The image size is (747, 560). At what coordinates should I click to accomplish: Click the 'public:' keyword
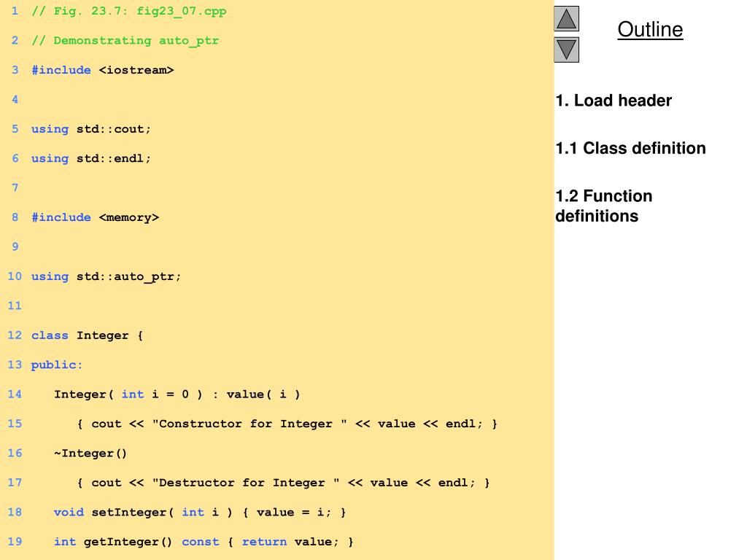click(57, 365)
